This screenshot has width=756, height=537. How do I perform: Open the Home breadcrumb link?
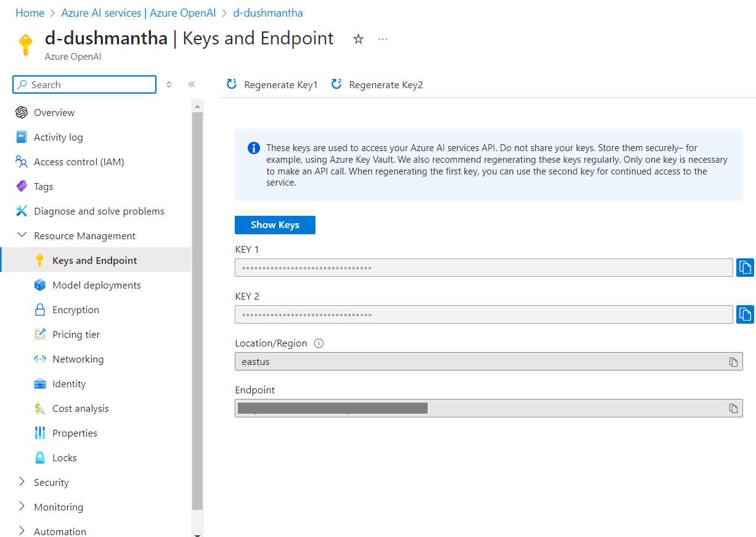pos(30,12)
